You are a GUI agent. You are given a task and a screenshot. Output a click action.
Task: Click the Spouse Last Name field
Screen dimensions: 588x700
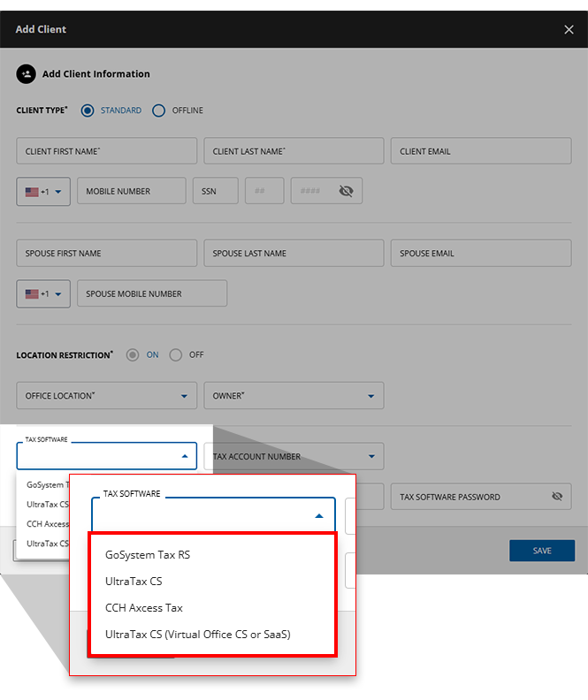[x=294, y=253]
